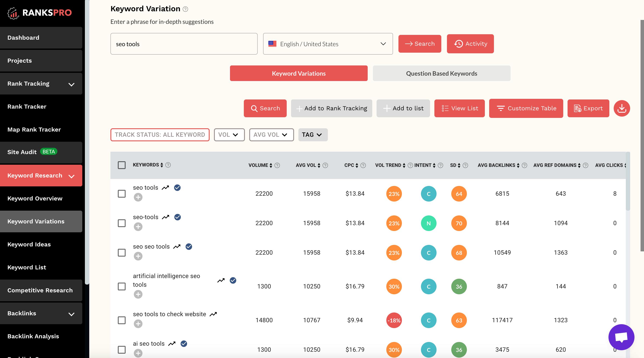Click the info icon beside VOLUME column
The height and width of the screenshot is (358, 644).
(277, 165)
